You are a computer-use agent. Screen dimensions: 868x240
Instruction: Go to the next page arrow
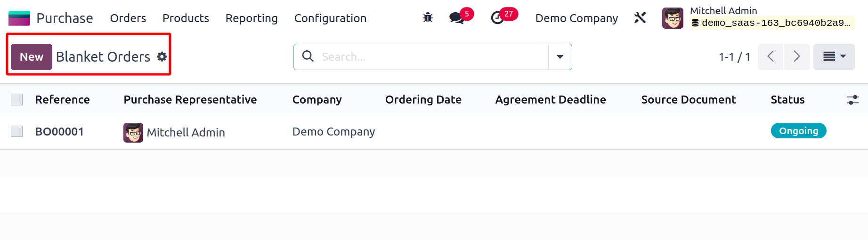pos(797,57)
